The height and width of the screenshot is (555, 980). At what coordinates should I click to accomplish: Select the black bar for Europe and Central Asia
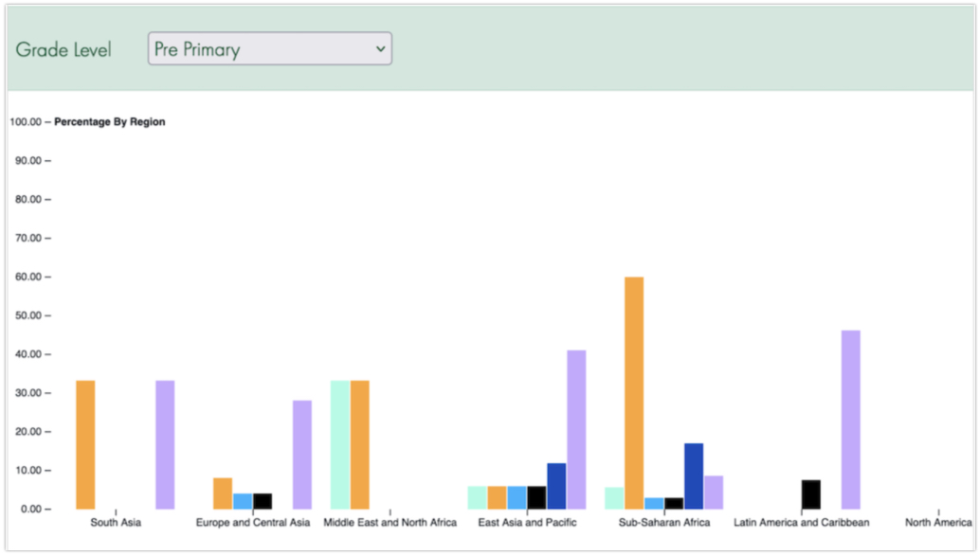click(263, 501)
